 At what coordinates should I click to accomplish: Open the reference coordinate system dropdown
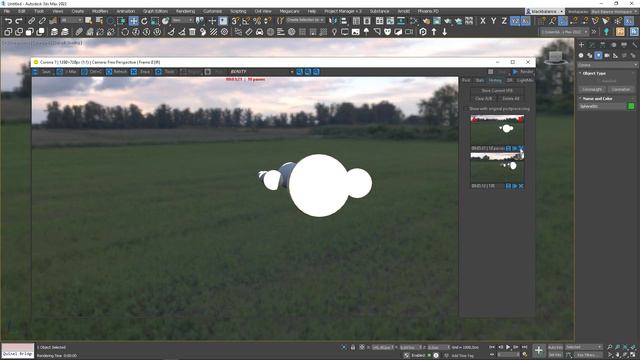click(182, 20)
